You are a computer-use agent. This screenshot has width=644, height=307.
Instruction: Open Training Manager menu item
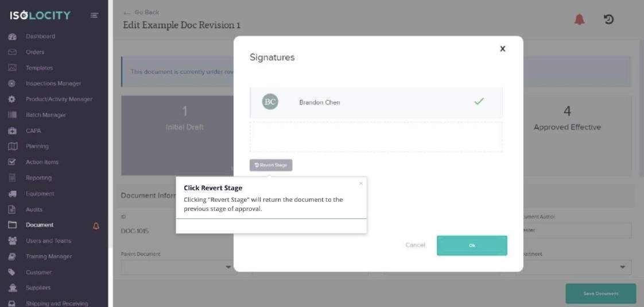48,256
